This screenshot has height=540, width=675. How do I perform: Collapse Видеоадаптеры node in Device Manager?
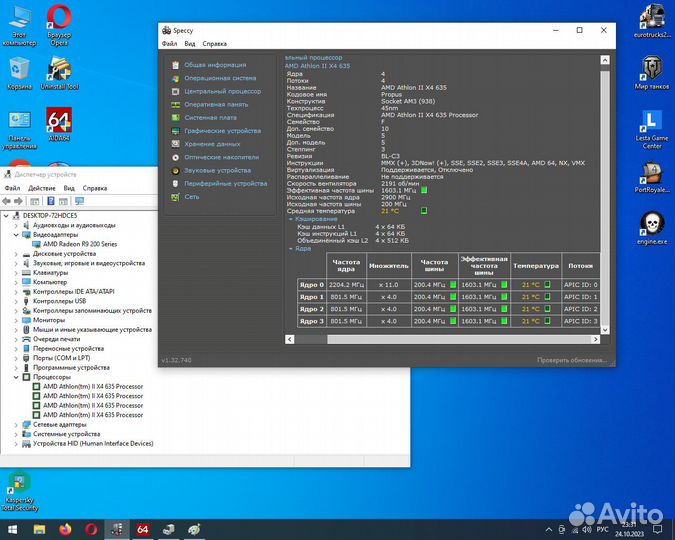click(16, 235)
